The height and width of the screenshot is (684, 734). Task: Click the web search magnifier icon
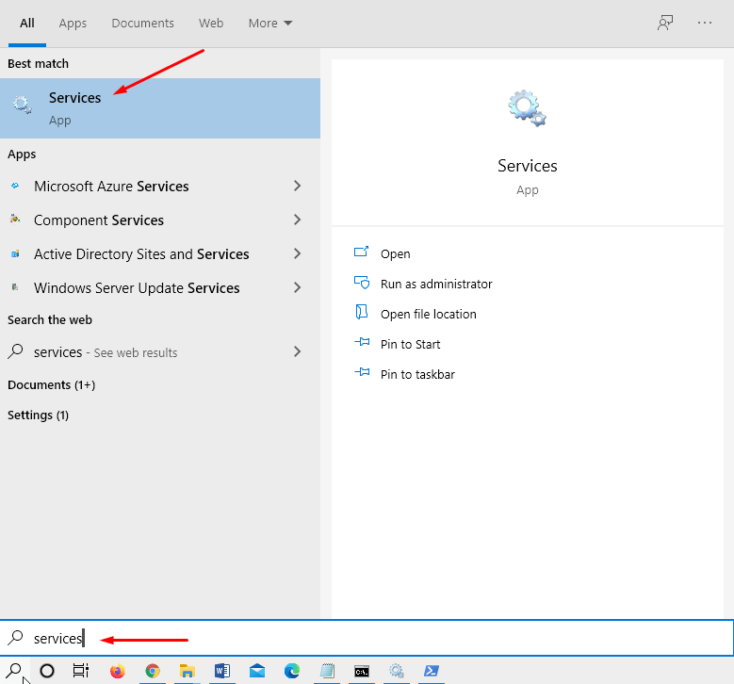[x=15, y=351]
